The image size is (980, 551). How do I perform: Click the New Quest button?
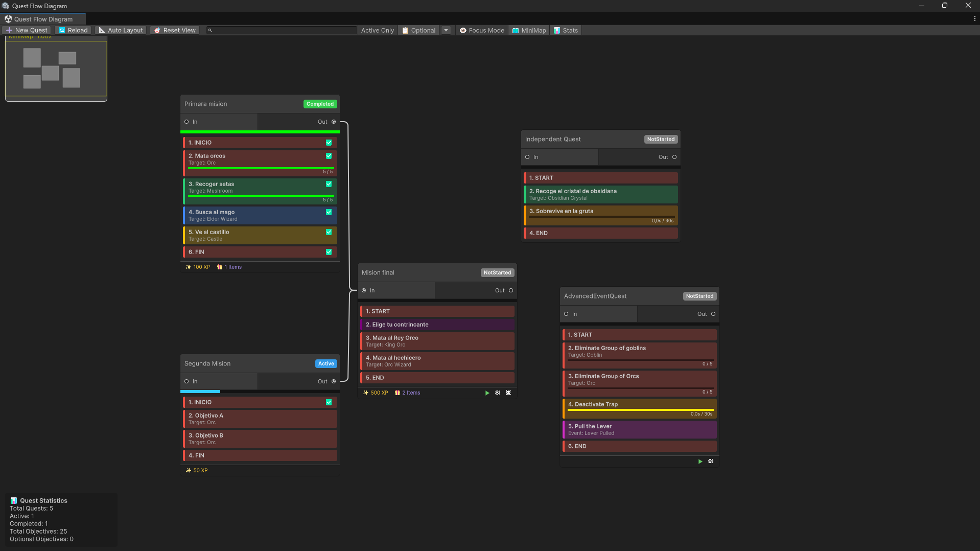tap(26, 30)
